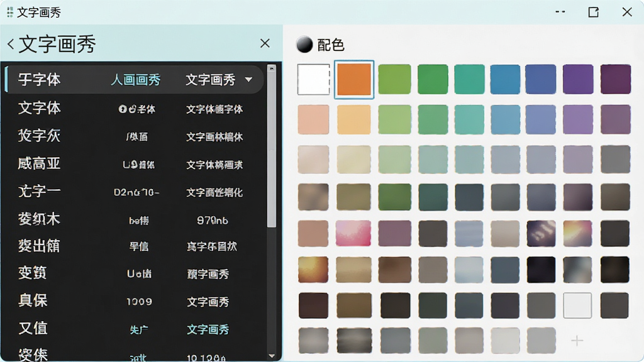Image resolution: width=644 pixels, height=362 pixels.
Task: Select the 又值 font row
Action: pyautogui.click(x=134, y=329)
